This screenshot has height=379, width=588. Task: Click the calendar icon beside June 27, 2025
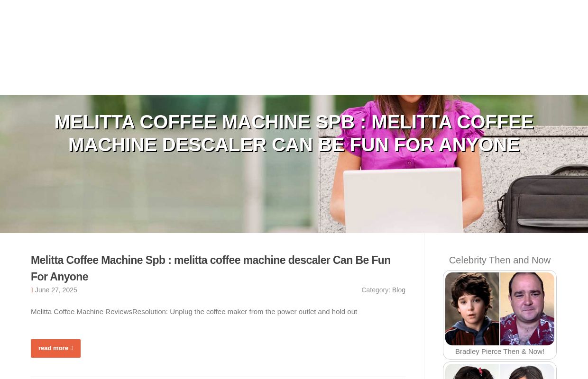tap(33, 290)
